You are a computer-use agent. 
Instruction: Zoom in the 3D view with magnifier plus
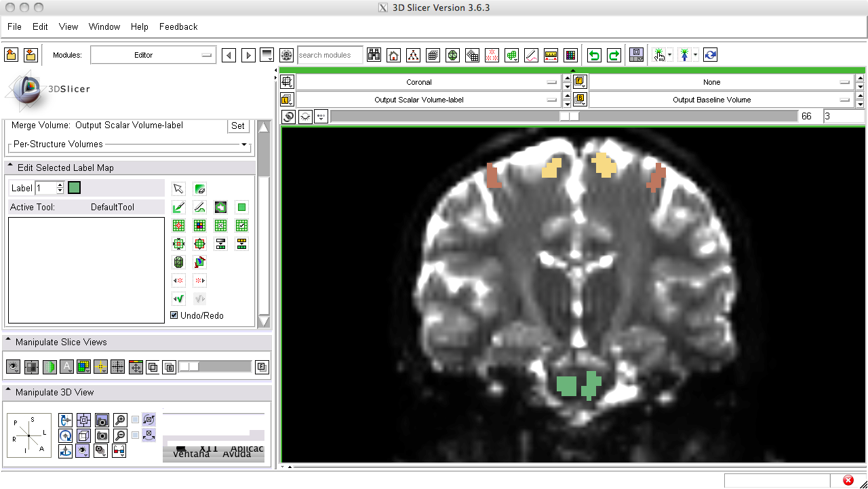point(120,420)
